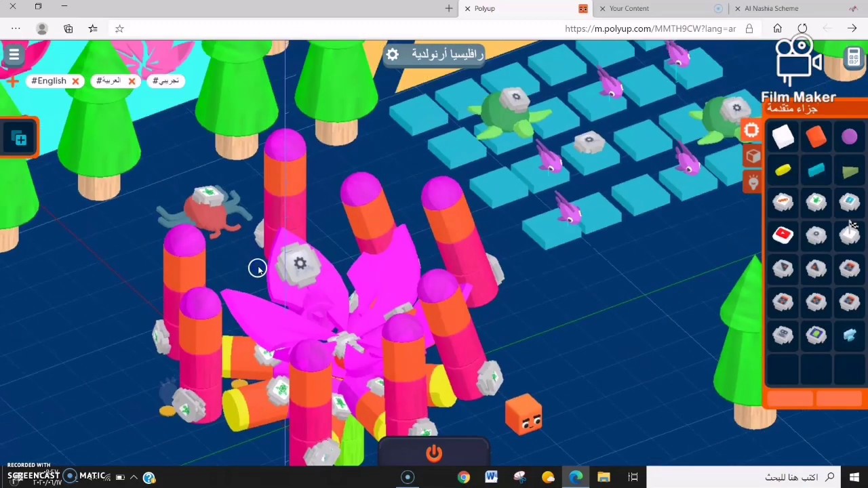Open the browser three-dots menu
Image resolution: width=868 pixels, height=488 pixels.
(x=16, y=28)
